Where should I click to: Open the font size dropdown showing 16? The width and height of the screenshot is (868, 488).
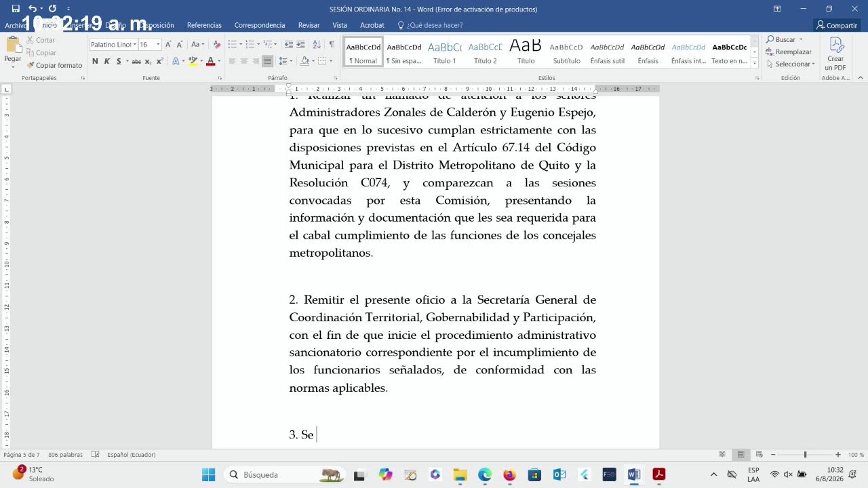[x=158, y=44]
